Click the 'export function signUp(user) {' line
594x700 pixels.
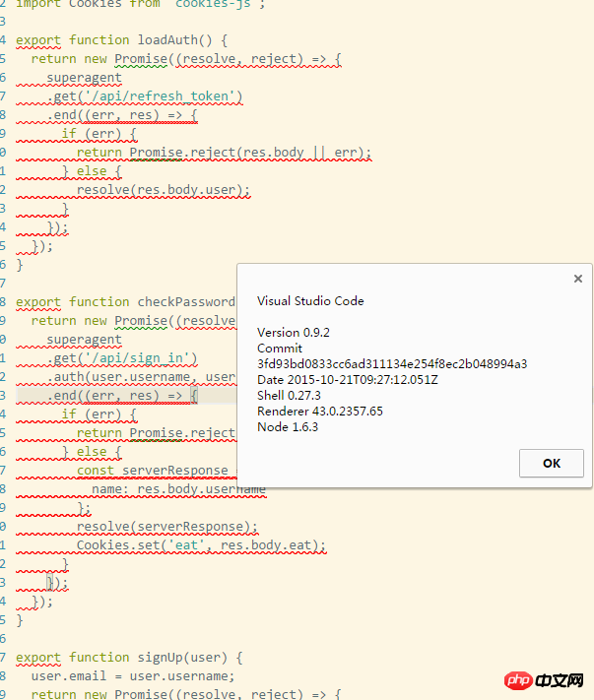129,658
